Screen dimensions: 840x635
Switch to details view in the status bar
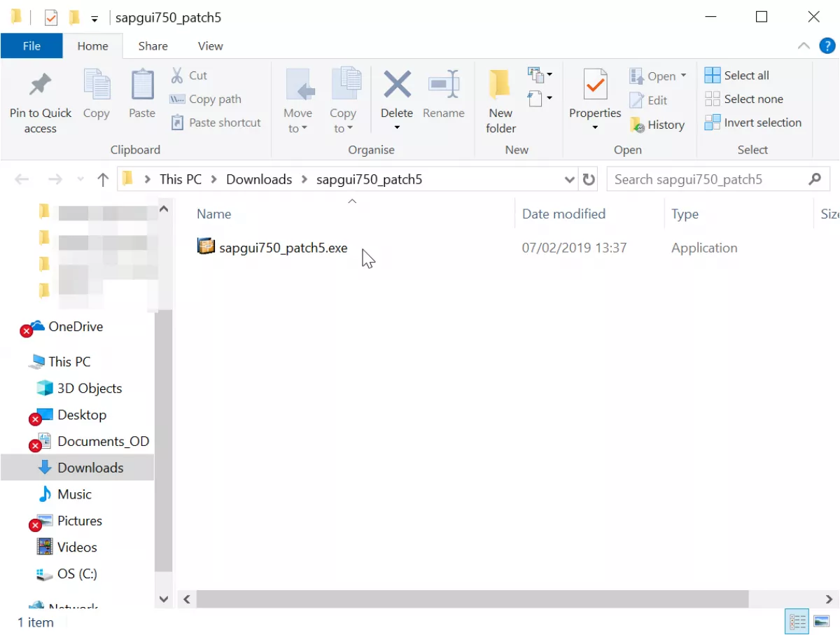click(x=797, y=621)
